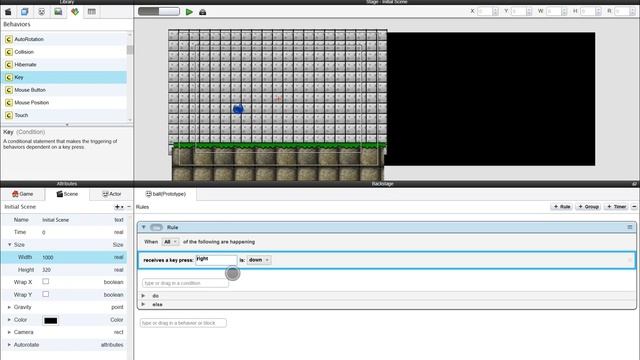Edit the Width value 1000
The height and width of the screenshot is (360, 640).
tap(48, 258)
